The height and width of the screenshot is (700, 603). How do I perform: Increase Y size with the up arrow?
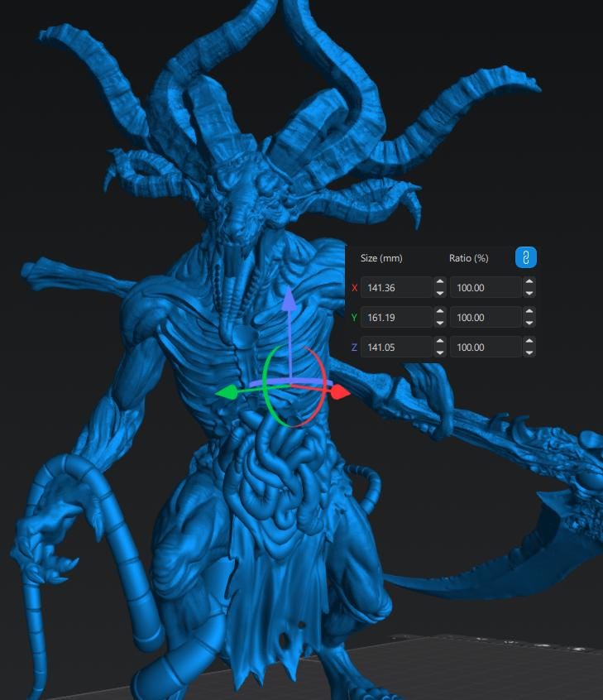[440, 312]
